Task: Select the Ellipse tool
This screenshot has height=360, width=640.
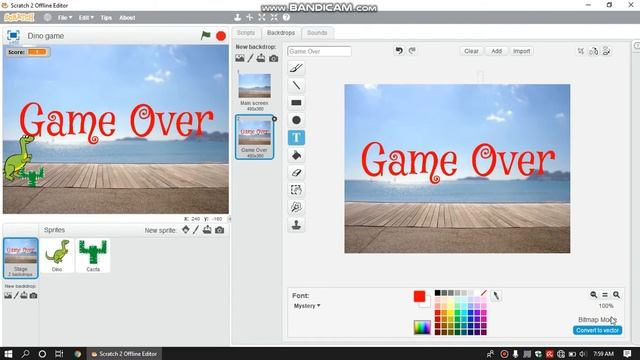Action: 296,120
